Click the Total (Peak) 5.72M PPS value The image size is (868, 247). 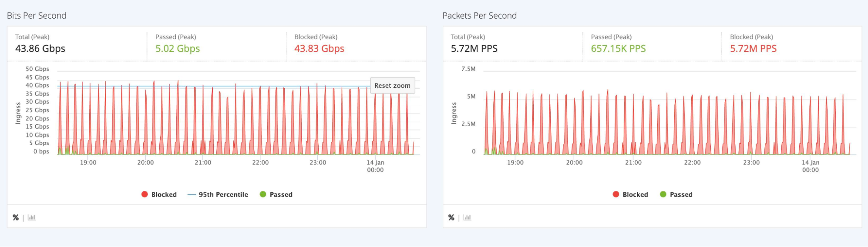point(474,48)
